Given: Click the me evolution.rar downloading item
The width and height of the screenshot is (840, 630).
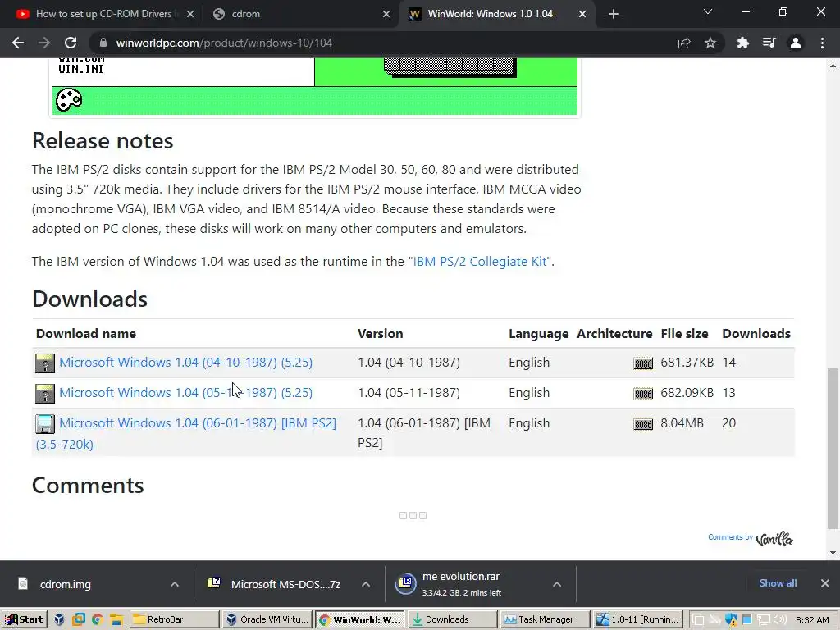Looking at the screenshot, I should pos(461,584).
